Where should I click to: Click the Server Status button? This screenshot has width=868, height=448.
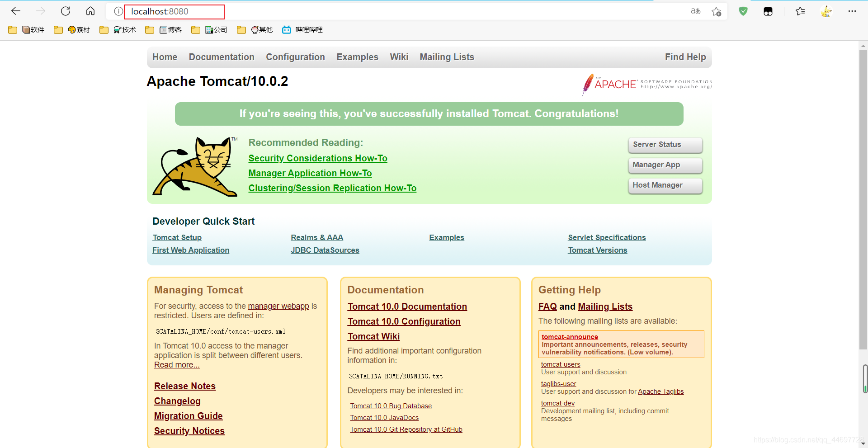click(665, 145)
